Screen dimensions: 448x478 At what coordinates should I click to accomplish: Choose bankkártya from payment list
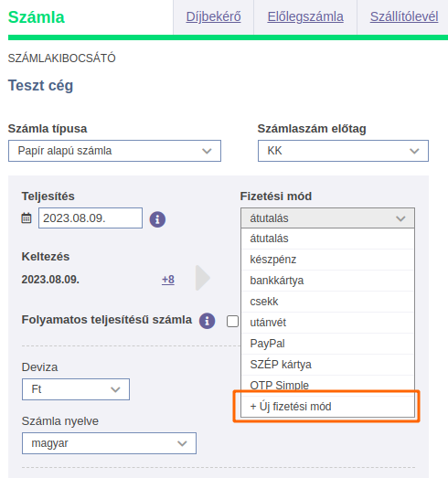click(327, 281)
